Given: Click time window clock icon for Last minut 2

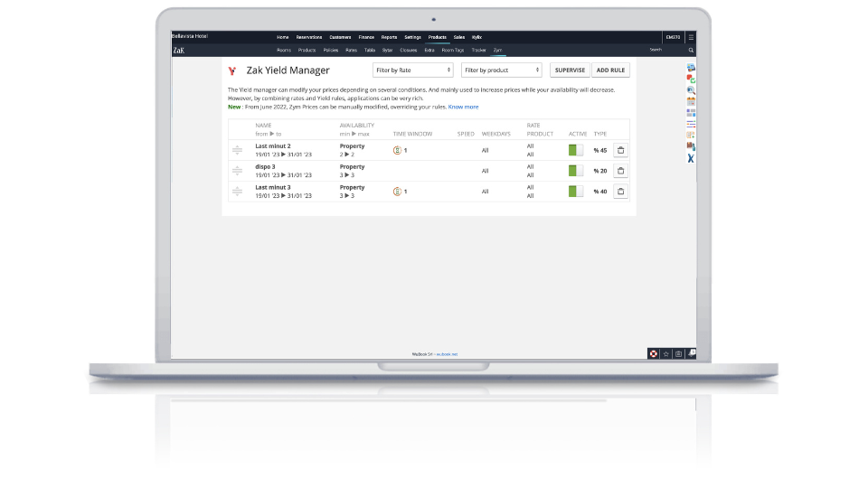Looking at the screenshot, I should pos(397,150).
